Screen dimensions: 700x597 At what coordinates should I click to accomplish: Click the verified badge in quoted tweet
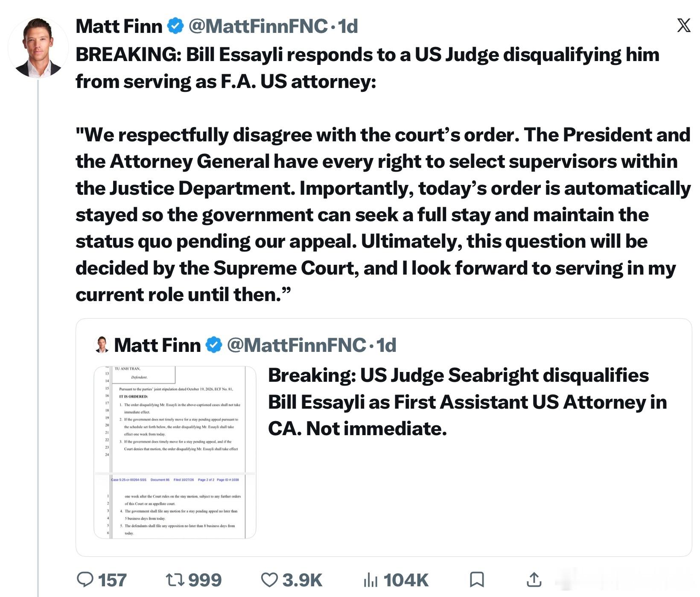point(214,345)
